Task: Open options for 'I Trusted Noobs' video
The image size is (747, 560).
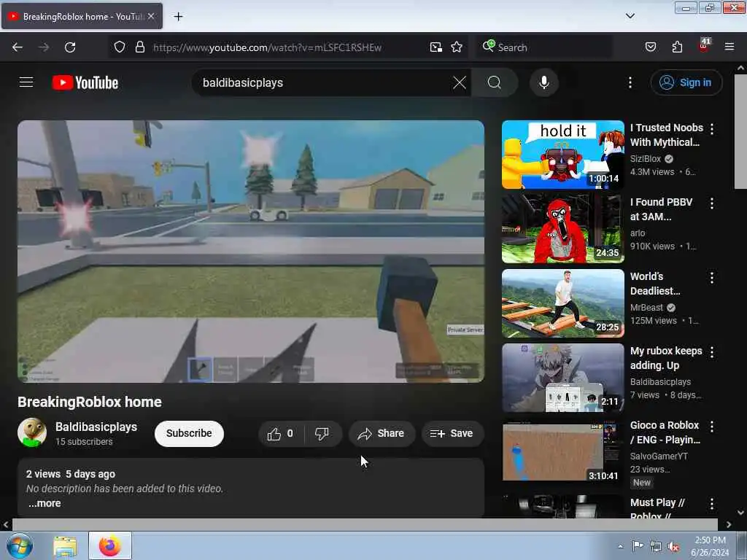Action: pos(712,128)
